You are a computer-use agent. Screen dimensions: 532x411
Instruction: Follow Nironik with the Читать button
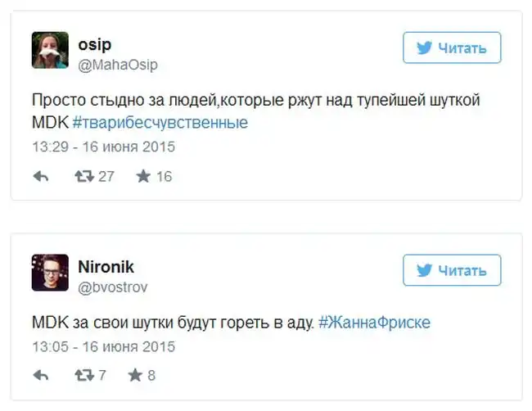pos(452,270)
